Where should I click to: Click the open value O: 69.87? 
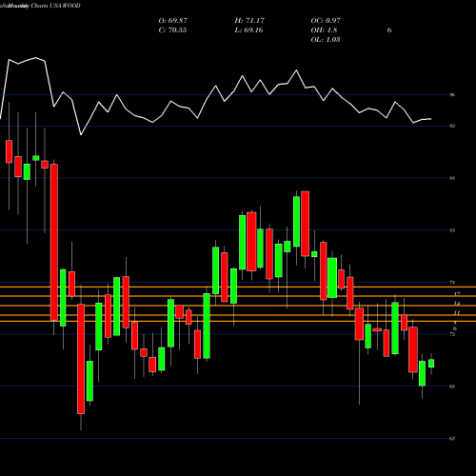coord(173,21)
